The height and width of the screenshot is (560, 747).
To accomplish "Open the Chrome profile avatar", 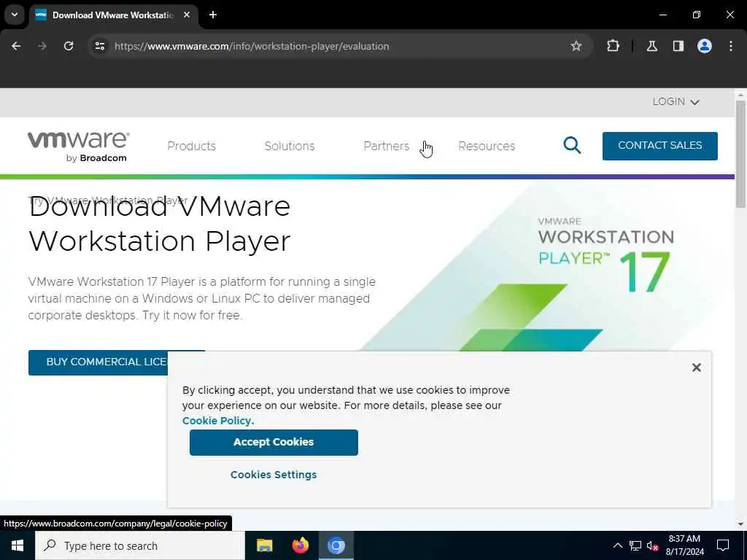I will pyautogui.click(x=705, y=46).
